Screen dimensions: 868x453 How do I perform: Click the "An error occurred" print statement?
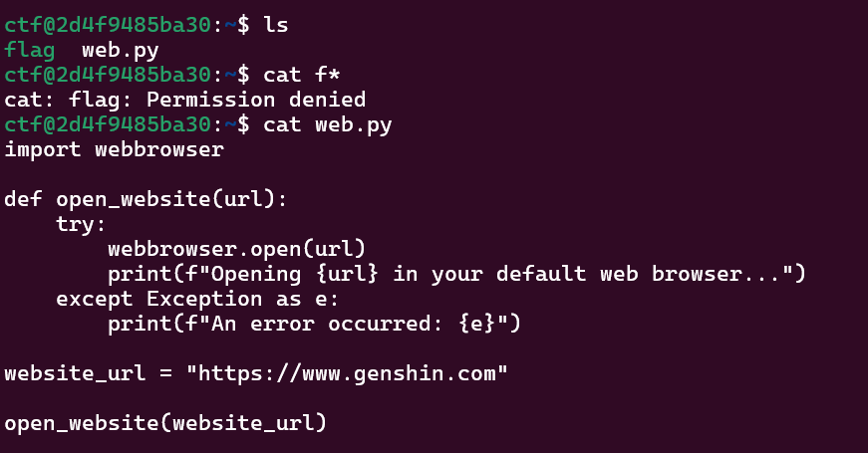coord(314,324)
